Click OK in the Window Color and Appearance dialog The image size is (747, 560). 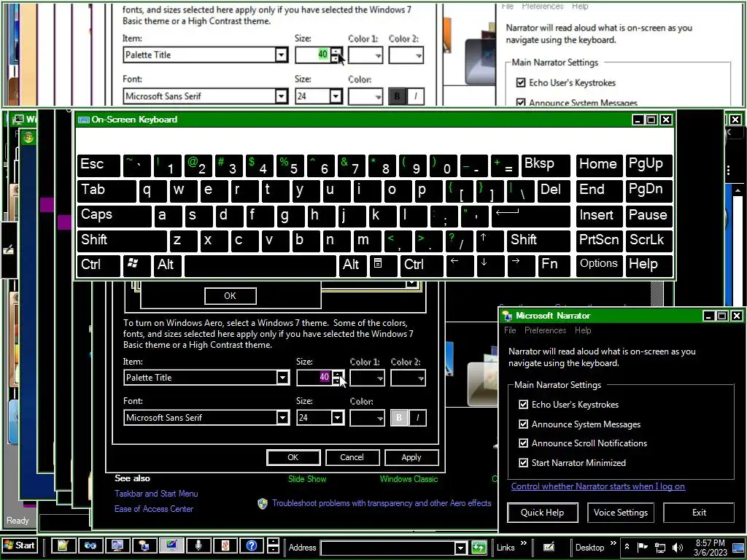click(x=293, y=457)
